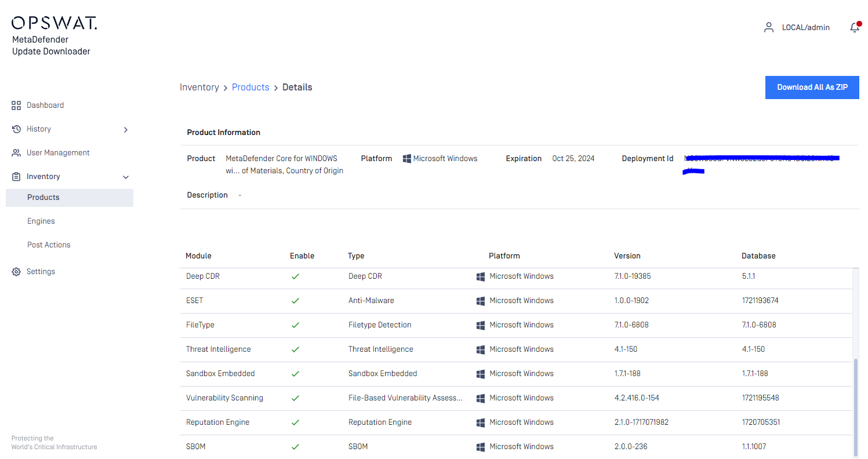Image resolution: width=868 pixels, height=459 pixels.
Task: Open the notifications bell
Action: coord(855,27)
